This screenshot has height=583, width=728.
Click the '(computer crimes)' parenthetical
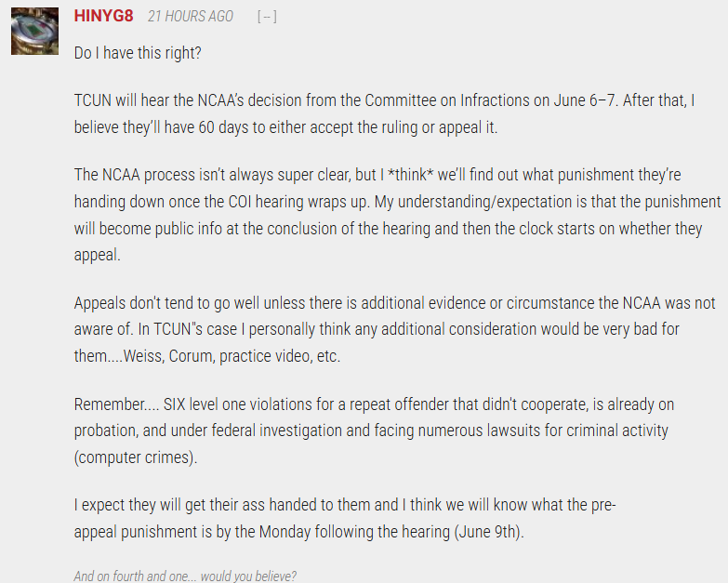tap(136, 457)
